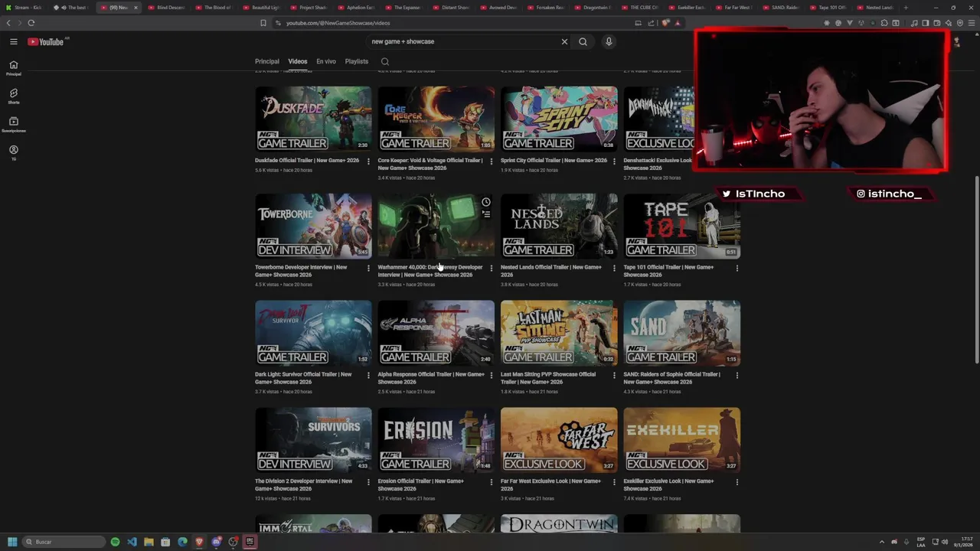Switch to the En vivo channel tab

[326, 61]
